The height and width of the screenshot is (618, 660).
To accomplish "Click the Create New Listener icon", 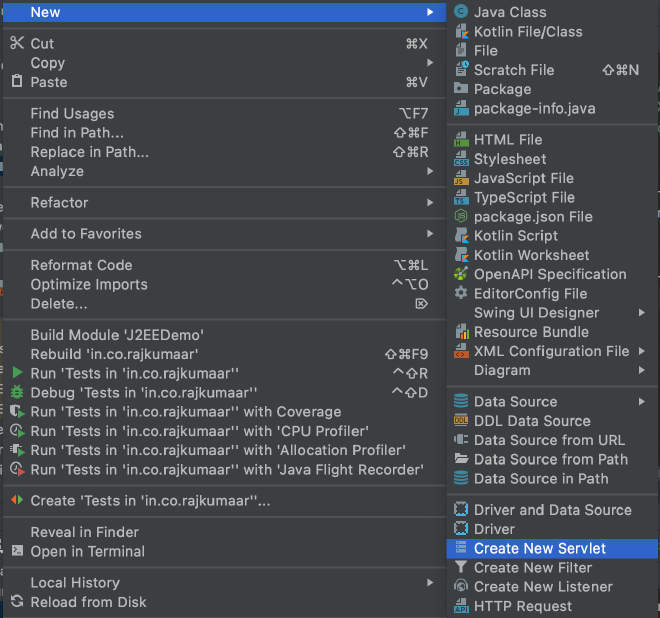I will pos(461,586).
